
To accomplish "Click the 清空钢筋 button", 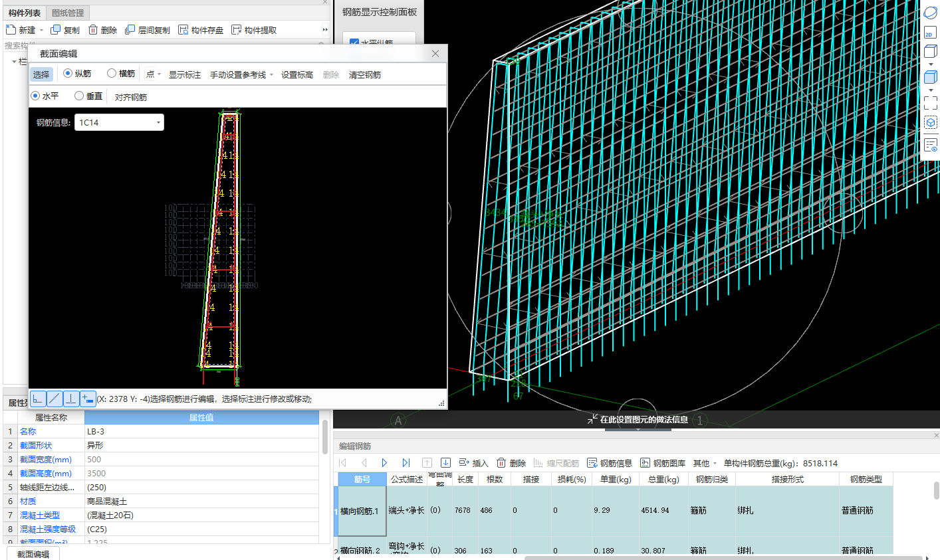I will 365,74.
